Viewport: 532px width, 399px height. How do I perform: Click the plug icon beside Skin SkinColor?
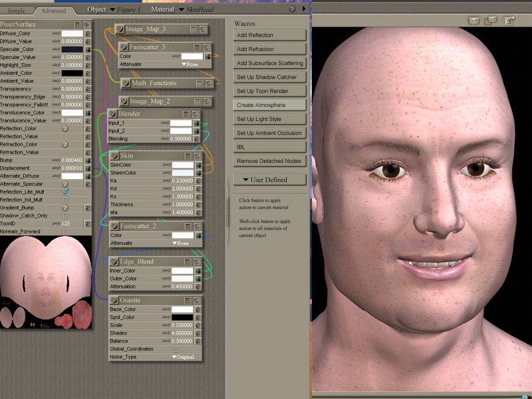198,164
